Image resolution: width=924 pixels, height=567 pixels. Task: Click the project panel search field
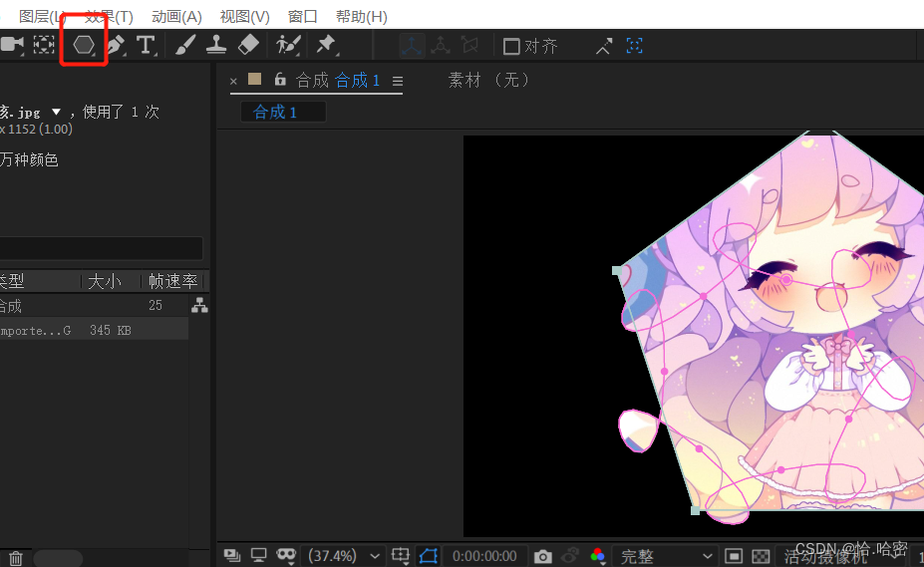coord(102,248)
